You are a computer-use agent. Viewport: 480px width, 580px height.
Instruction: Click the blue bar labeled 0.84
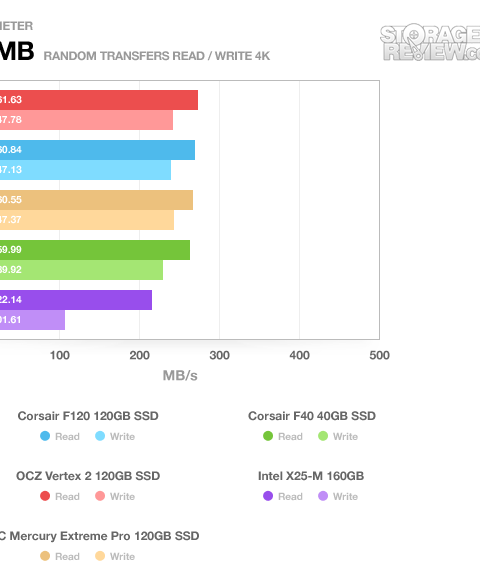coord(97,150)
